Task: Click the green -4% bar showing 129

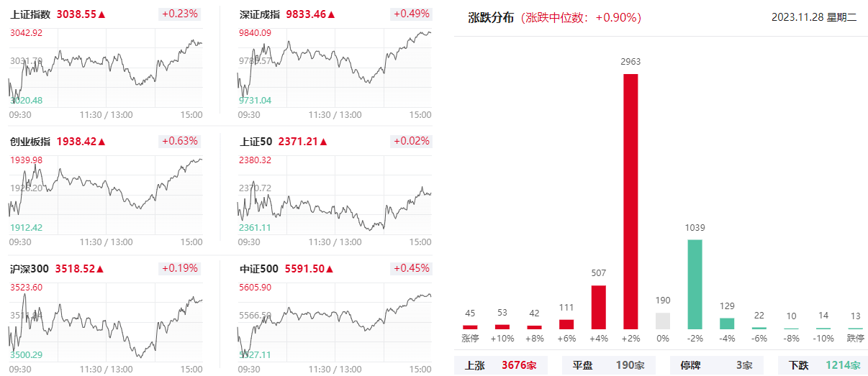Action: point(728,324)
